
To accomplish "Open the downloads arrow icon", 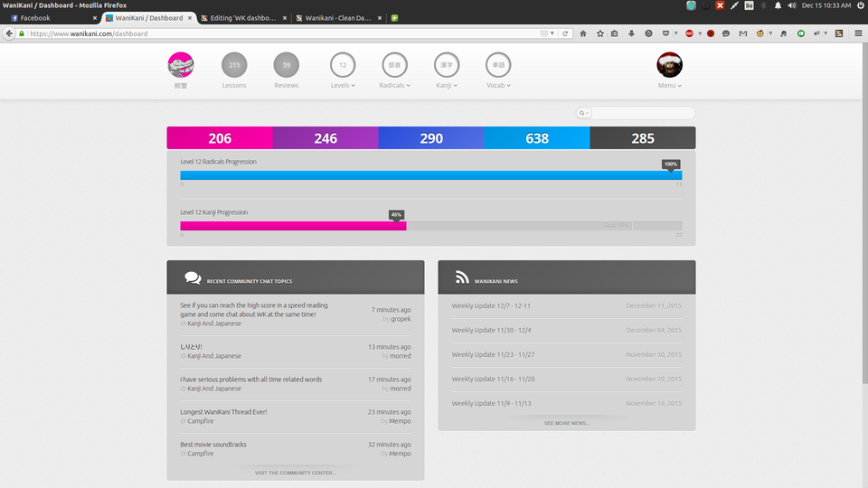I will pyautogui.click(x=631, y=33).
